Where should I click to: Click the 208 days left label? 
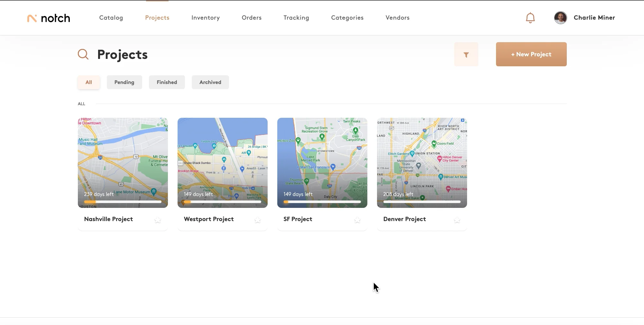(x=398, y=194)
